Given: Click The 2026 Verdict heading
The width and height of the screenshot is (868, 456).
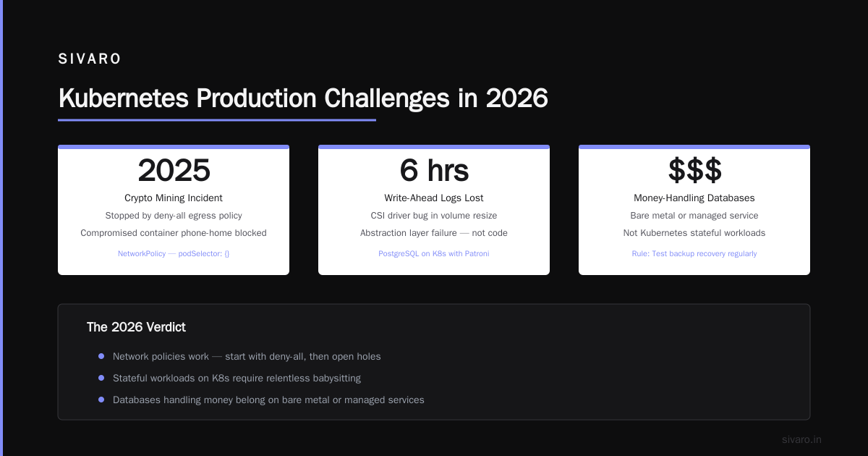Looking at the screenshot, I should [x=136, y=327].
